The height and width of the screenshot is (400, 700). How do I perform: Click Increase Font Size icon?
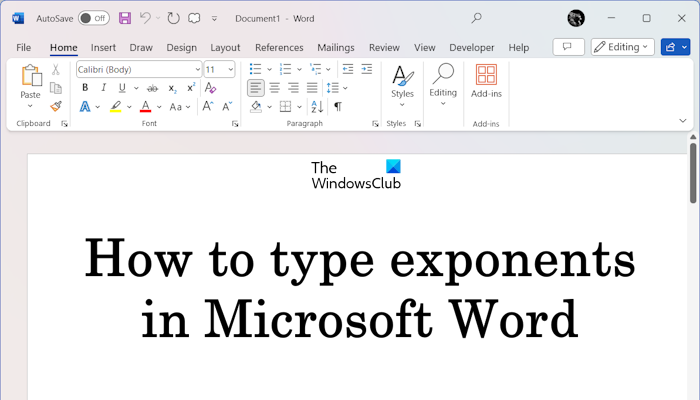pos(208,106)
